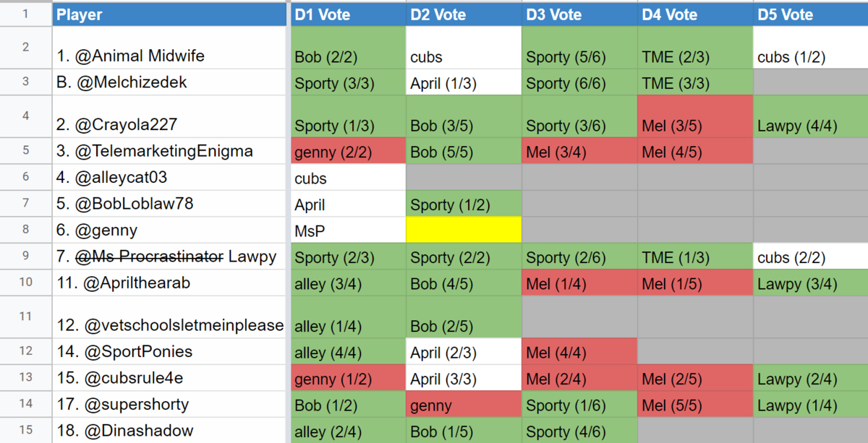Select the Mel (5/5) cell

tap(695, 404)
